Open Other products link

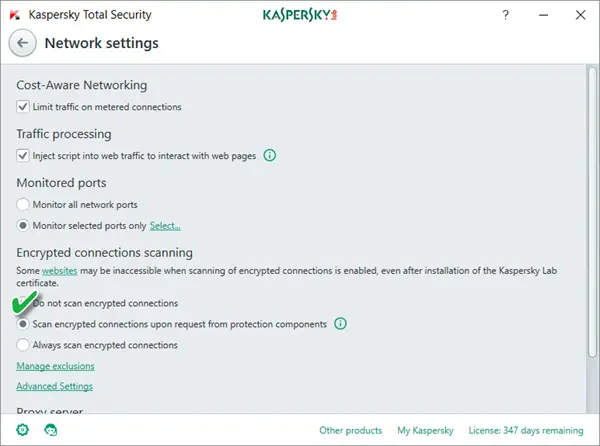pyautogui.click(x=350, y=431)
